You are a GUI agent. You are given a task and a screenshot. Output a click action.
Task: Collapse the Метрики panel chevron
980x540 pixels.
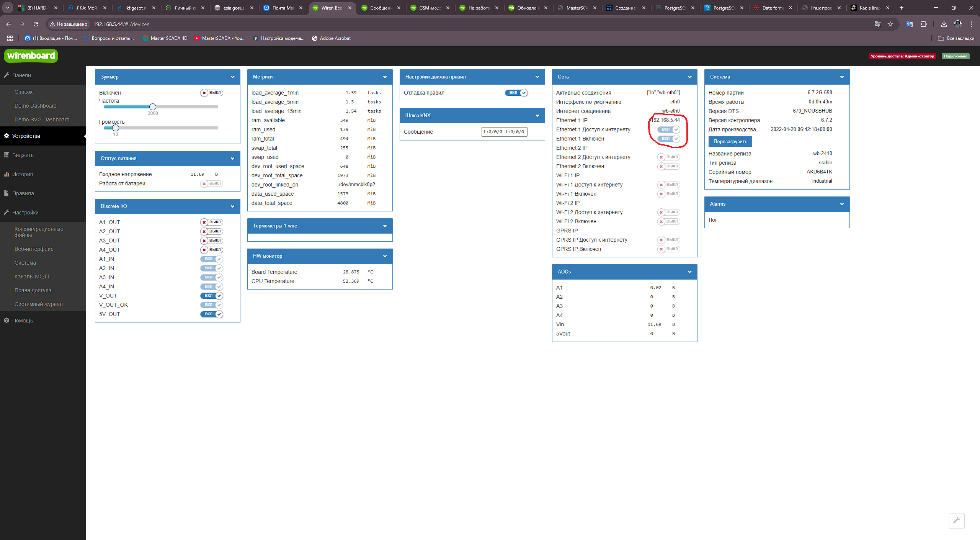point(385,77)
